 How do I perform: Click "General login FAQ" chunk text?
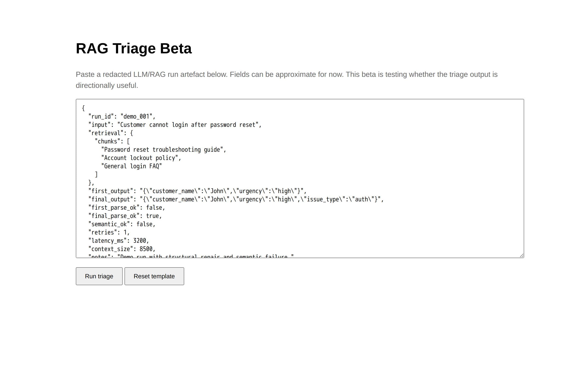pos(131,166)
